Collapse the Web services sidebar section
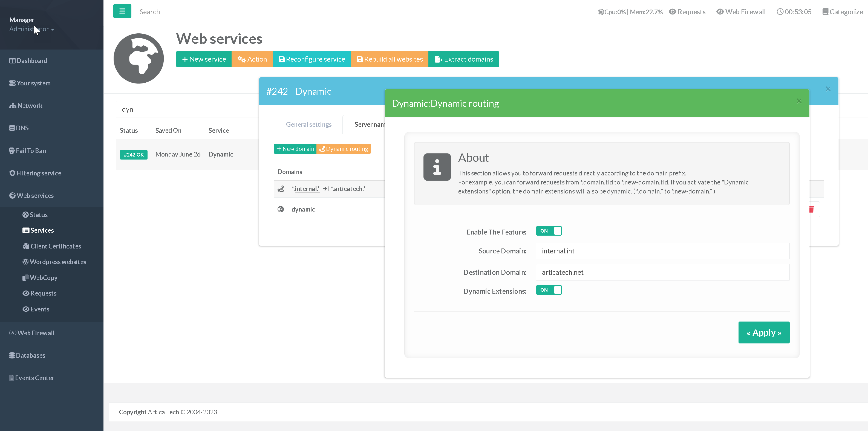Image resolution: width=868 pixels, height=431 pixels. (35, 195)
